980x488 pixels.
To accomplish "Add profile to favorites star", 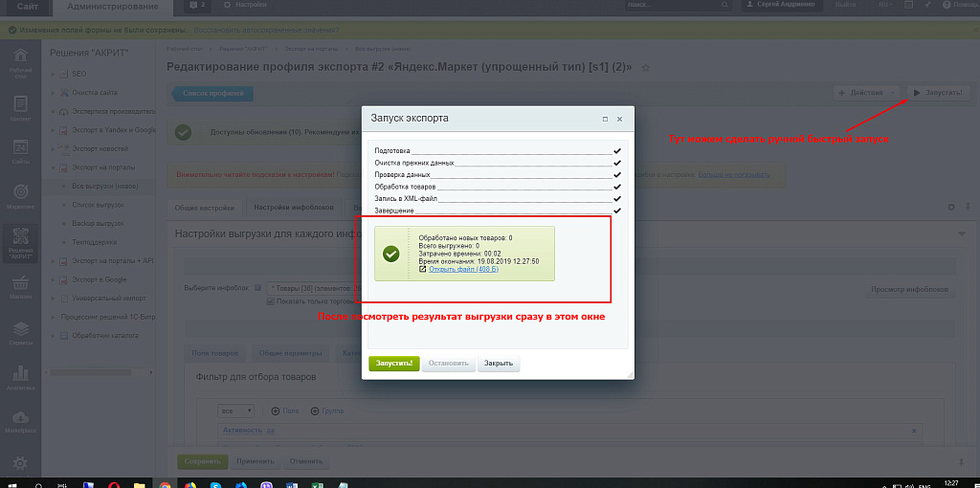I will tap(646, 68).
